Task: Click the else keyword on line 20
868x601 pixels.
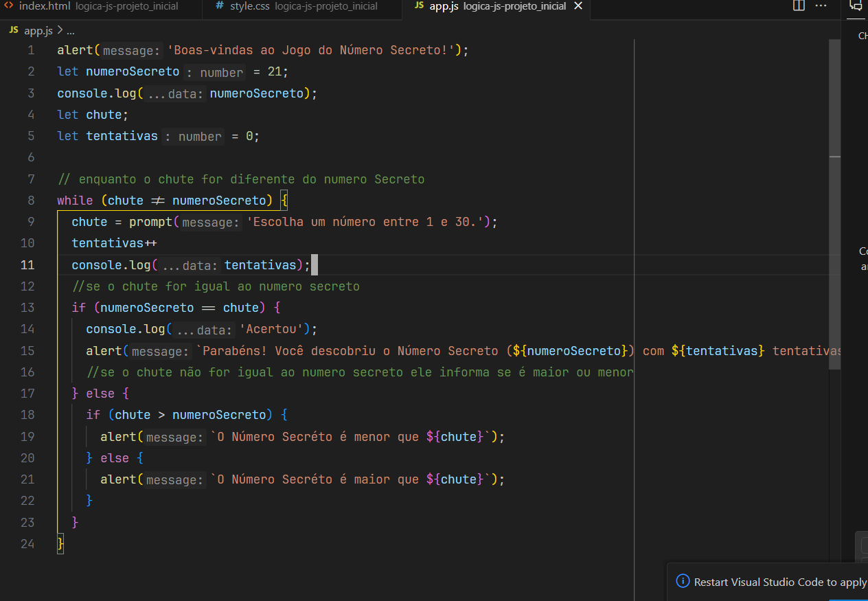Action: [115, 458]
